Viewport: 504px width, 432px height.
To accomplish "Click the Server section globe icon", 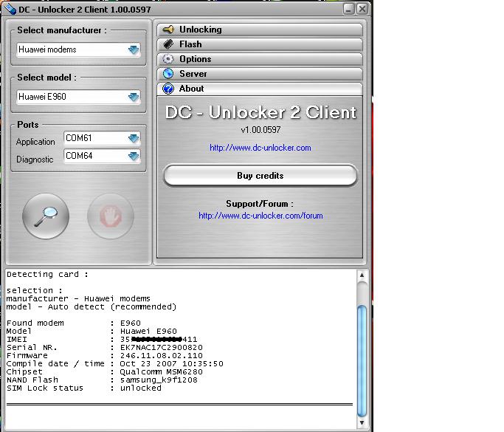I will pos(168,74).
